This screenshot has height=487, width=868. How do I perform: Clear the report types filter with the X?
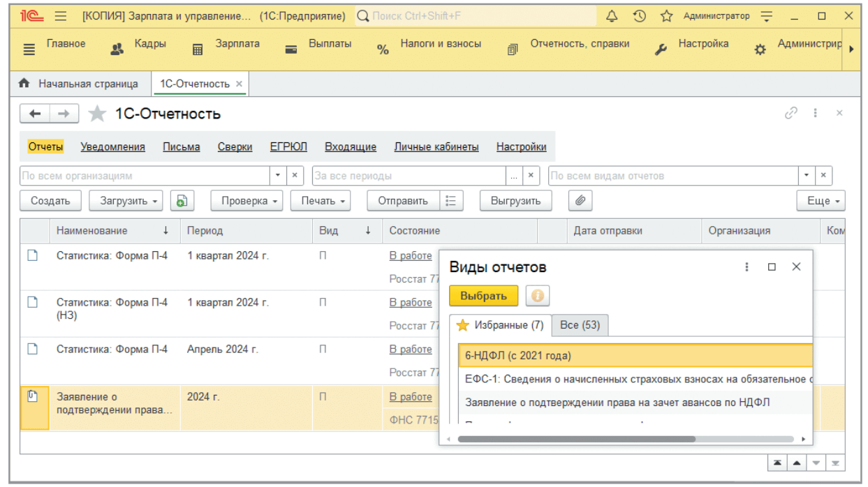(x=824, y=176)
